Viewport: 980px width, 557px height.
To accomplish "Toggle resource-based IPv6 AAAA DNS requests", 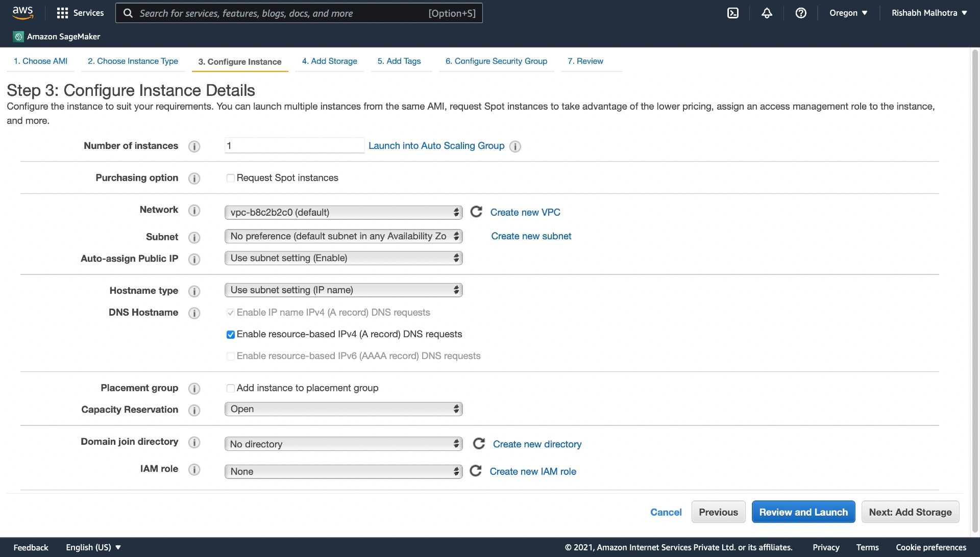I will coord(231,356).
